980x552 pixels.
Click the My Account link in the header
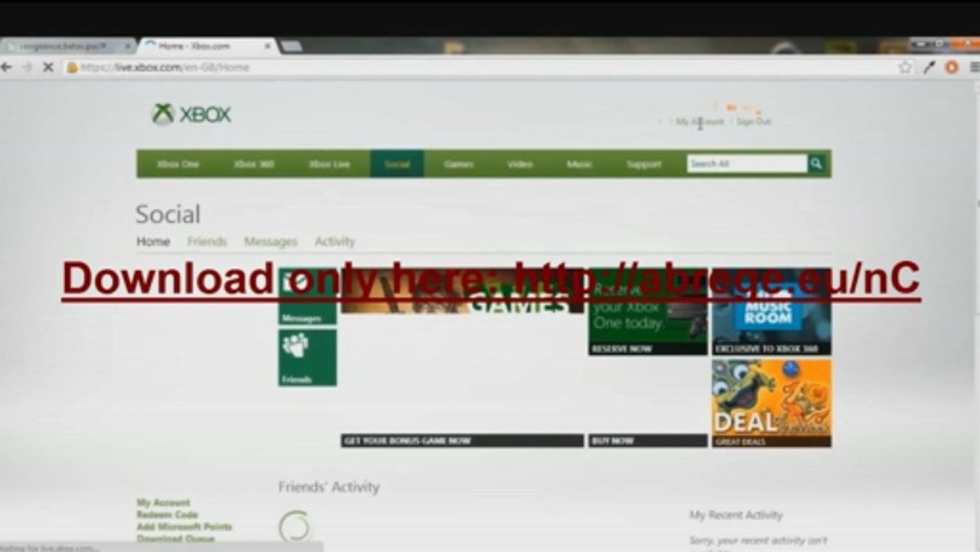point(700,122)
